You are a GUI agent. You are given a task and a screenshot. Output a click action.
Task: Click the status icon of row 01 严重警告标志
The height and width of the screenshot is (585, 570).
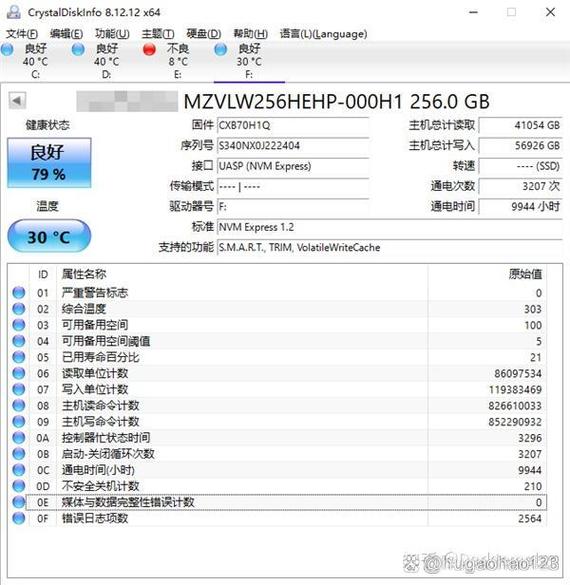[x=19, y=293]
